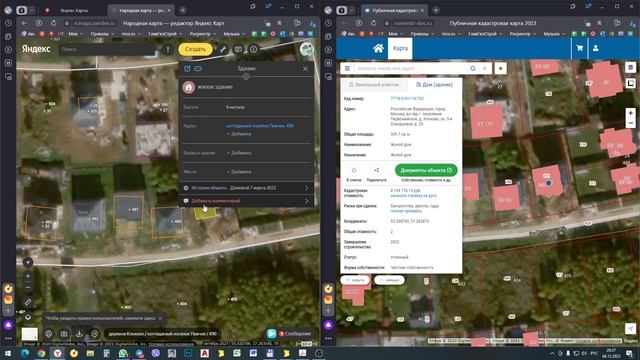Click the search magnifier in cadastral search bar
The height and width of the screenshot is (360, 640).
tap(473, 69)
